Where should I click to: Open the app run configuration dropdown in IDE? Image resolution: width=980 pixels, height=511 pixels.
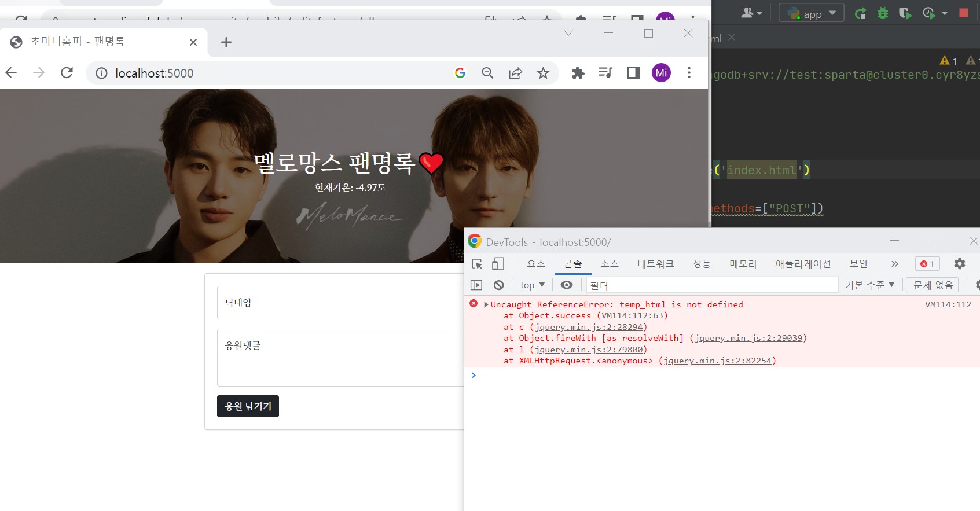pos(812,13)
